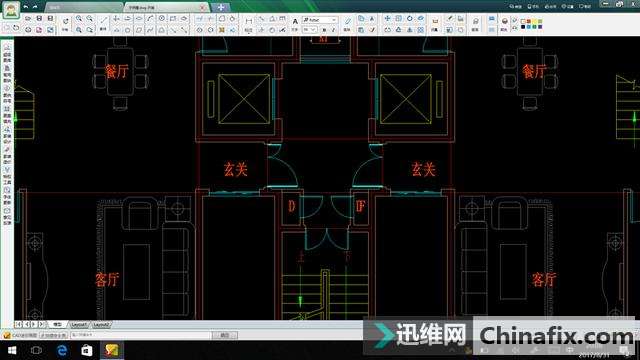Select the red D label in drawing

[291, 206]
